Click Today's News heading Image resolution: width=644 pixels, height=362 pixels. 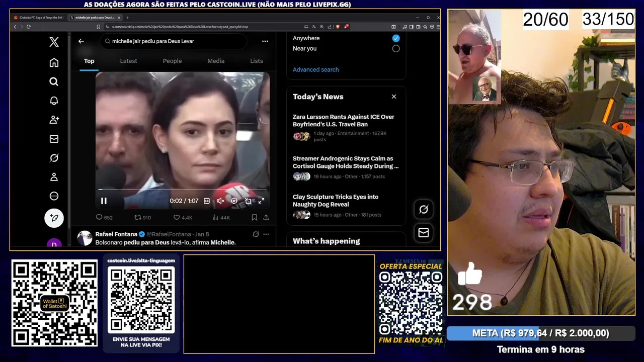[318, 97]
